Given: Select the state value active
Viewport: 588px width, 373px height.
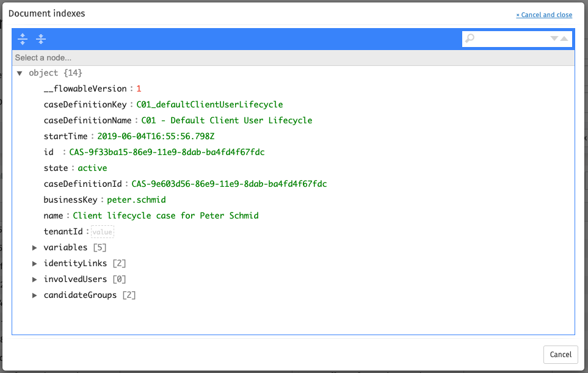Looking at the screenshot, I should coord(92,168).
